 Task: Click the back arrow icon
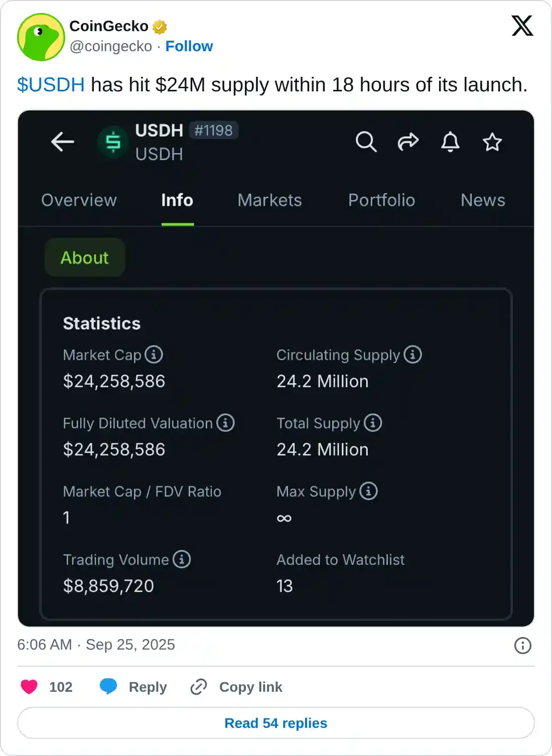tap(63, 142)
